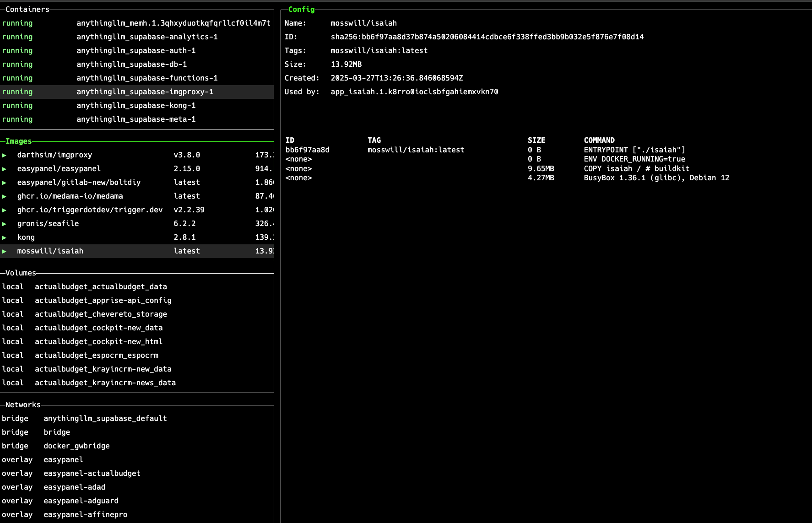The height and width of the screenshot is (523, 812).
Task: Click the kong image version 2.8.1
Action: (184, 237)
